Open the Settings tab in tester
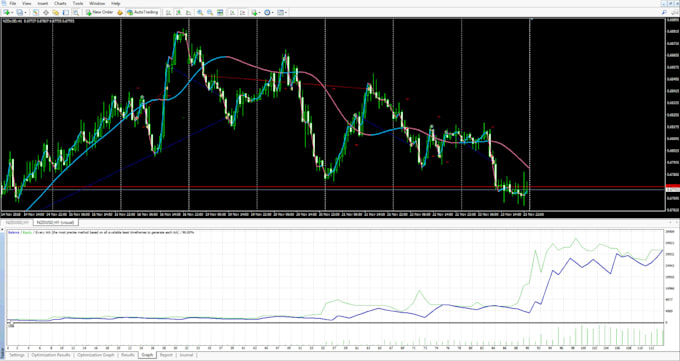The width and height of the screenshot is (680, 361). coord(17,355)
